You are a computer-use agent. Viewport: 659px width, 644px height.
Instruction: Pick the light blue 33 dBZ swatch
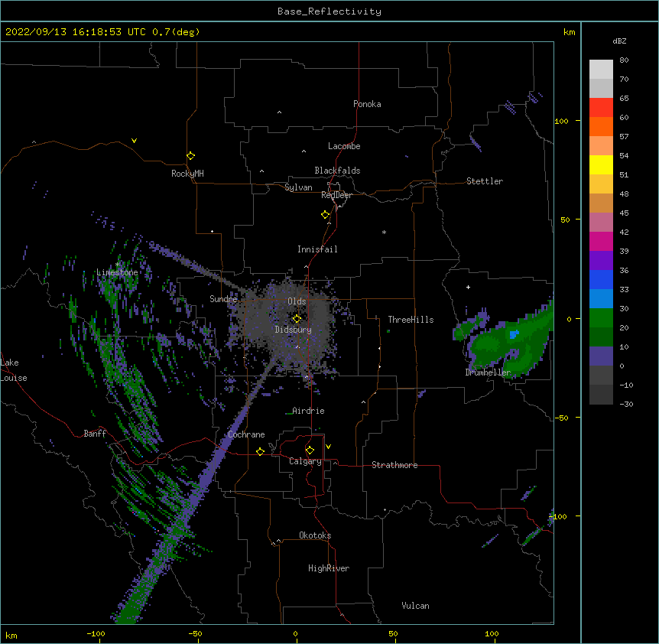(x=601, y=299)
